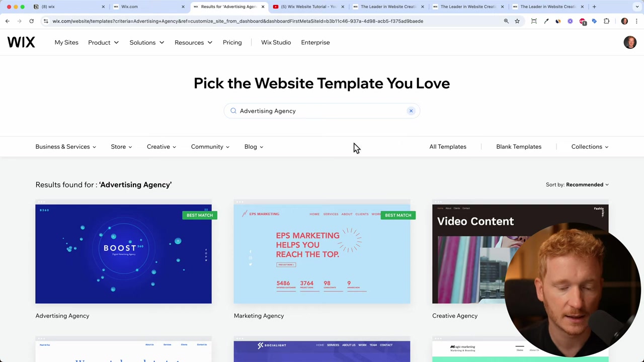The height and width of the screenshot is (362, 644).
Task: Click the search magnifier icon in template search
Action: pyautogui.click(x=233, y=111)
